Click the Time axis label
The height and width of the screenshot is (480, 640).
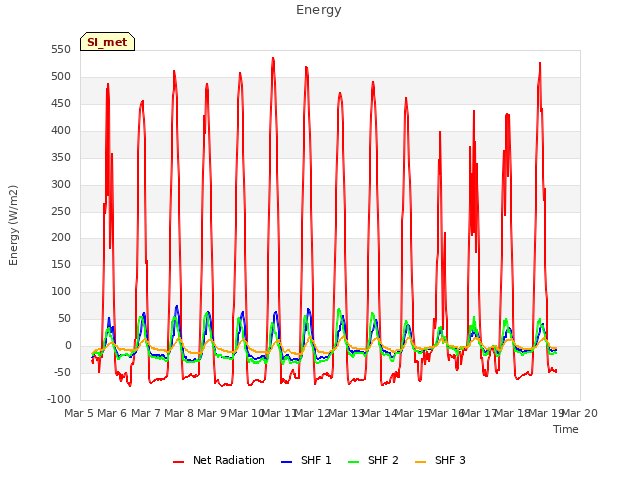(x=566, y=429)
